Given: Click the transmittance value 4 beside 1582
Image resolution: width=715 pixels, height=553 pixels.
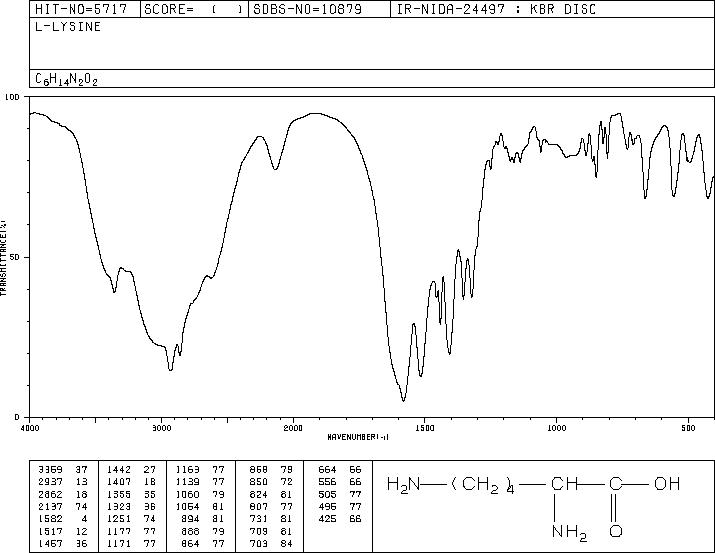Looking at the screenshot, I should point(84,519).
